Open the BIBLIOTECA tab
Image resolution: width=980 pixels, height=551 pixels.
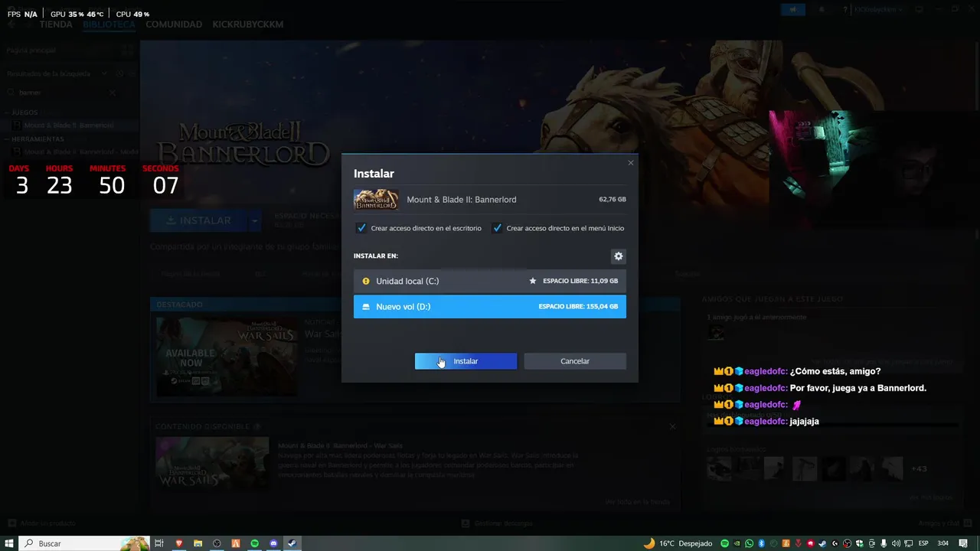(109, 24)
